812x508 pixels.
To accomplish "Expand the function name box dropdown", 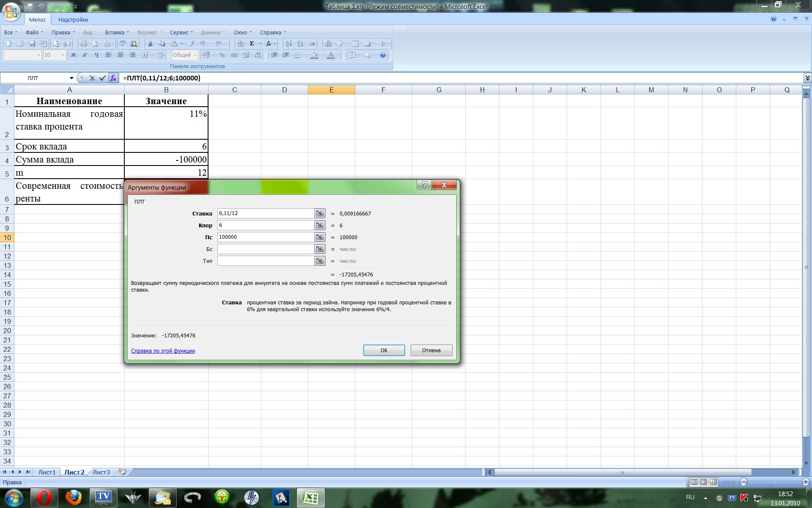I will pyautogui.click(x=71, y=78).
